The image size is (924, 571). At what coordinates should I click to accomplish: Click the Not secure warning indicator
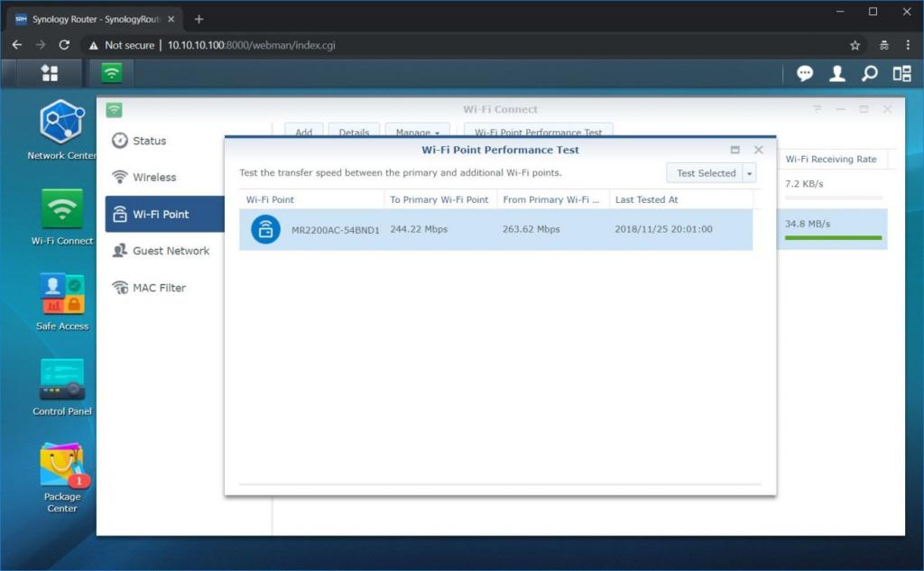click(122, 45)
